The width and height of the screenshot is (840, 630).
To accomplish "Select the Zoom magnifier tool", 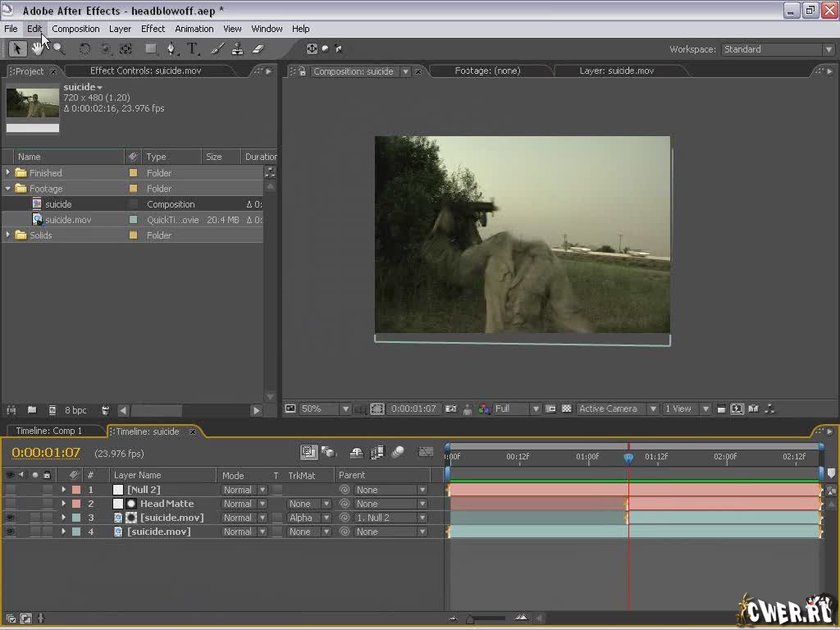I will [x=58, y=49].
